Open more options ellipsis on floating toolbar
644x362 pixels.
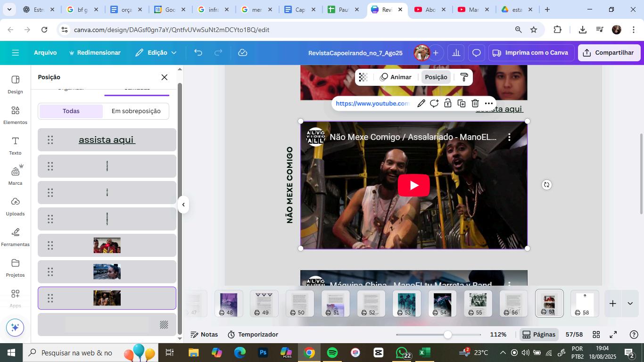489,103
